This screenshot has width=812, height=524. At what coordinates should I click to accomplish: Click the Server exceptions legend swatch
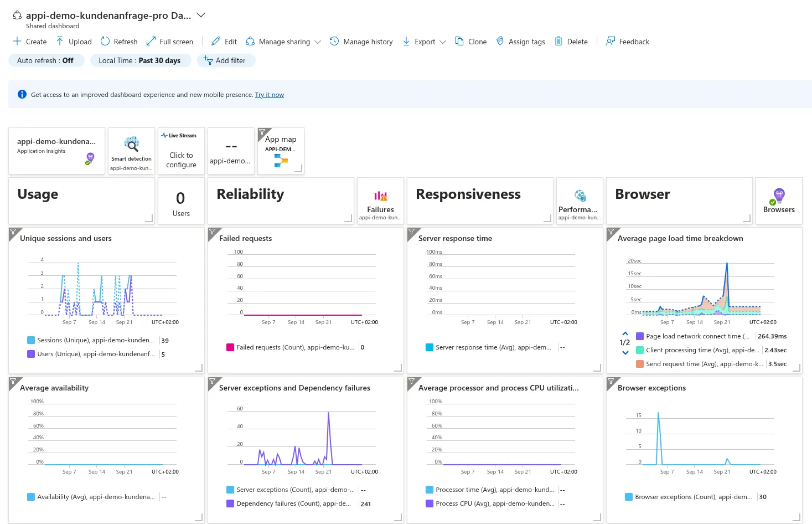tap(230, 490)
